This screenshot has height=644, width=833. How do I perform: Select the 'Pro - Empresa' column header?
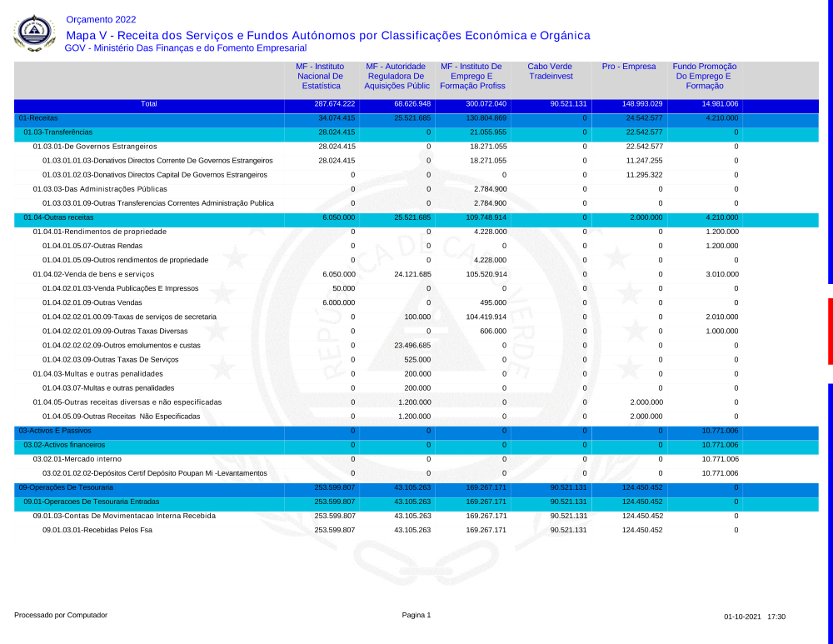629,67
